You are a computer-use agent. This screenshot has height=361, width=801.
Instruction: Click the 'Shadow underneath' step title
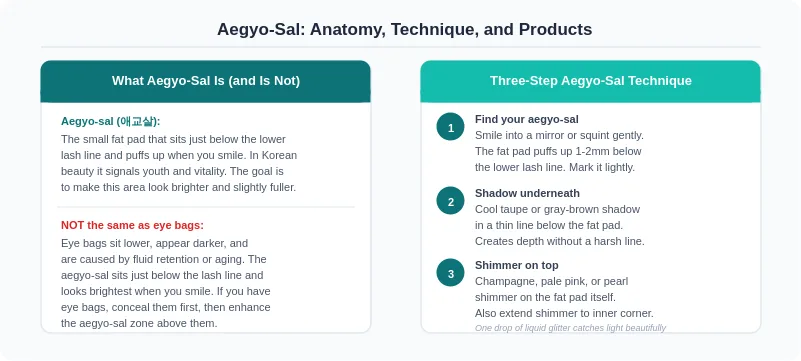527,193
